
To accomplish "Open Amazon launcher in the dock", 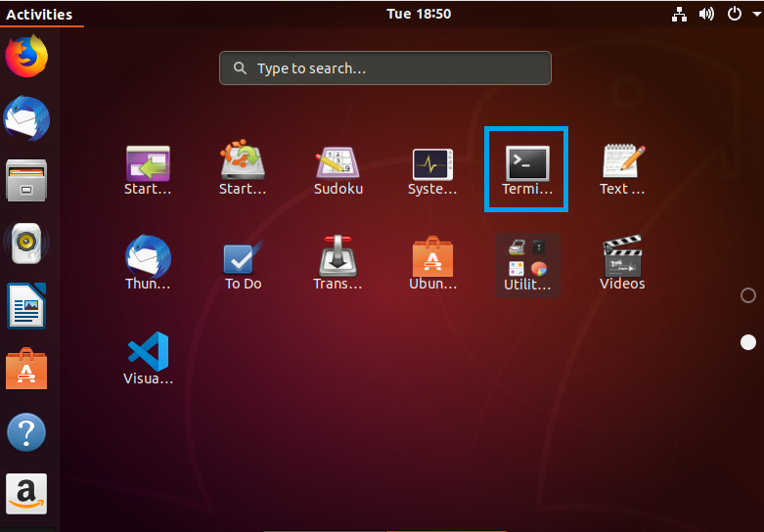I will 26,494.
